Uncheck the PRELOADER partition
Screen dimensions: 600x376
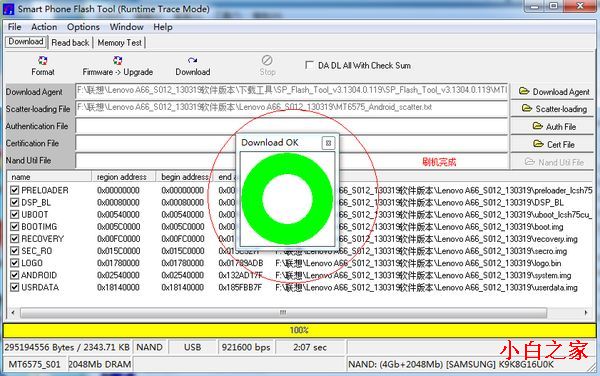pos(15,190)
